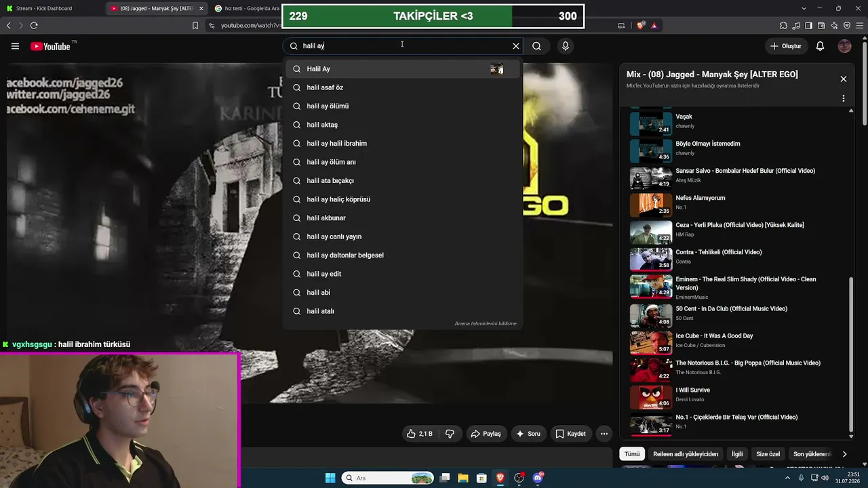The height and width of the screenshot is (488, 868).
Task: Switch to hız testi Google search tab
Action: pos(245,8)
